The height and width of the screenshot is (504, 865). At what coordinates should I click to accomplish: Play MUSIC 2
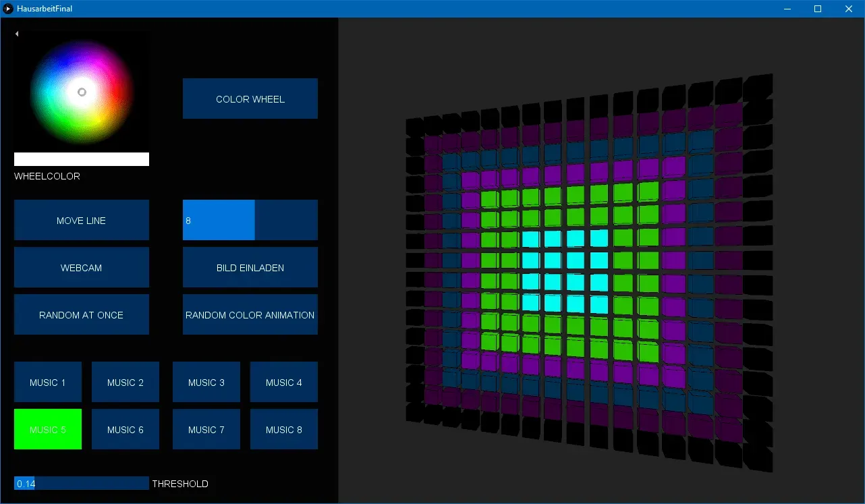[125, 382]
